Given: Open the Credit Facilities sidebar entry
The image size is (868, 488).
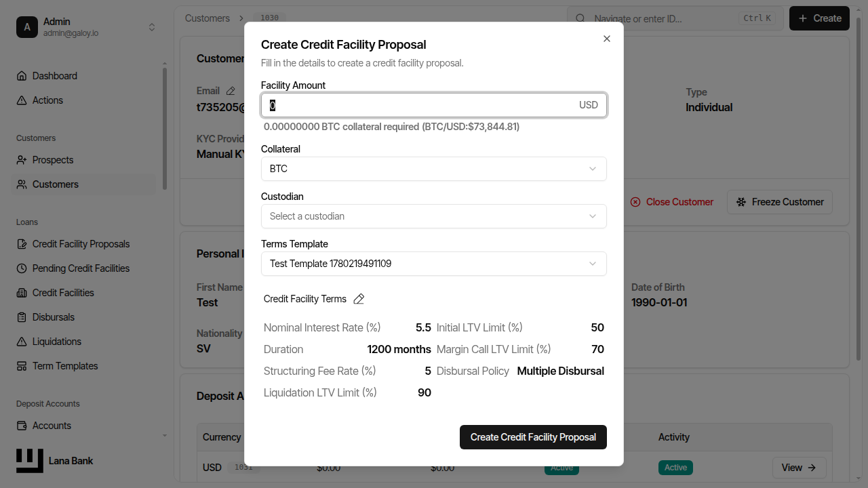Looking at the screenshot, I should [83, 293].
